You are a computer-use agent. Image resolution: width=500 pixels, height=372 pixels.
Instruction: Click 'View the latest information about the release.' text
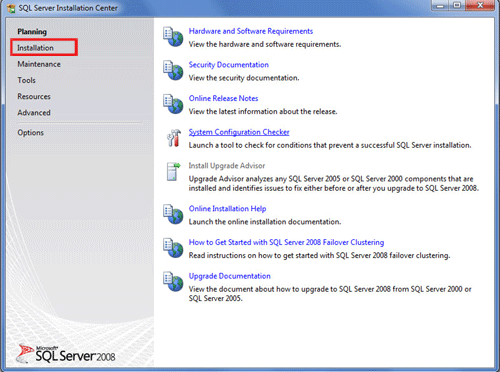pos(263,112)
